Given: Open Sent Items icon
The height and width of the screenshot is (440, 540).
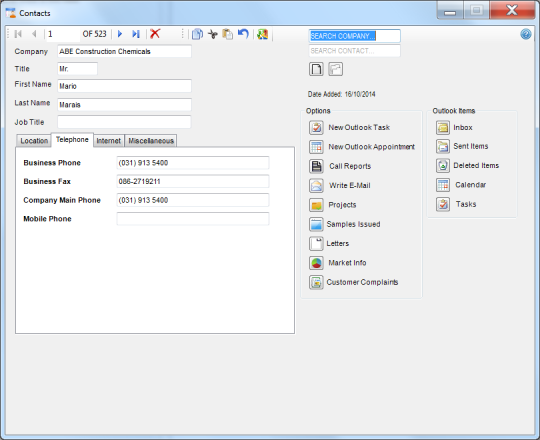Looking at the screenshot, I should (443, 146).
